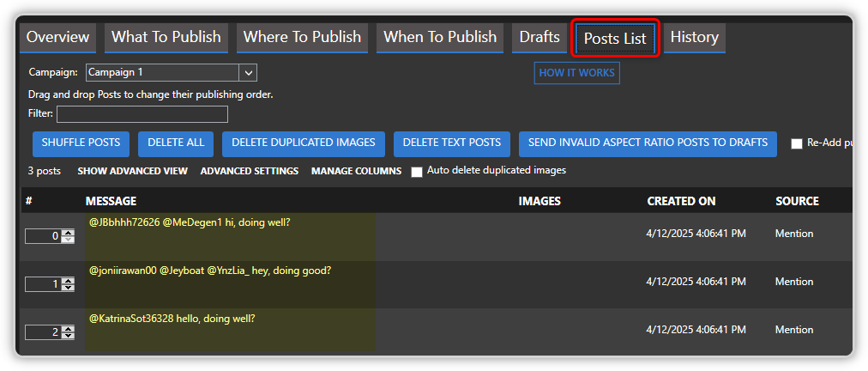Expand the Campaign dropdown

tap(247, 73)
